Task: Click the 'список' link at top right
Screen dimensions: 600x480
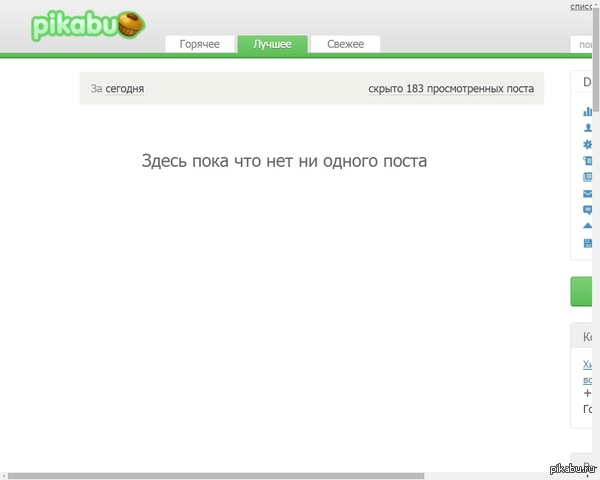Action: [x=581, y=6]
